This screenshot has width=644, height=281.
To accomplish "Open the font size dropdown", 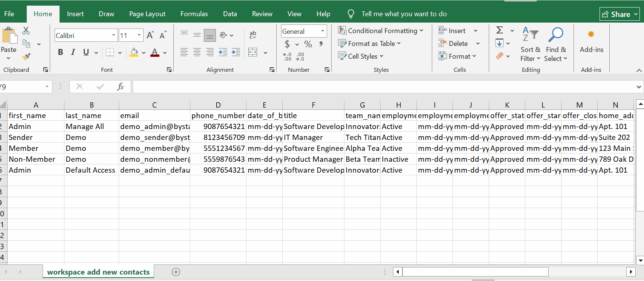I will click(139, 35).
